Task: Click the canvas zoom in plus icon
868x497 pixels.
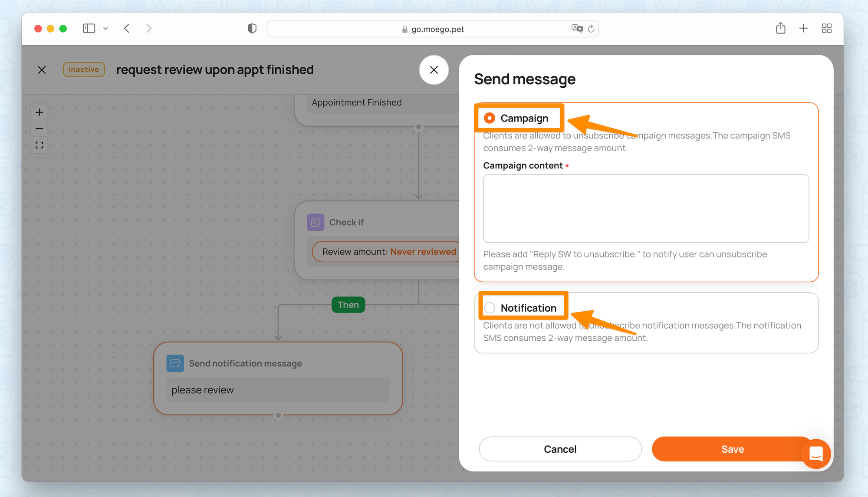Action: pyautogui.click(x=39, y=112)
